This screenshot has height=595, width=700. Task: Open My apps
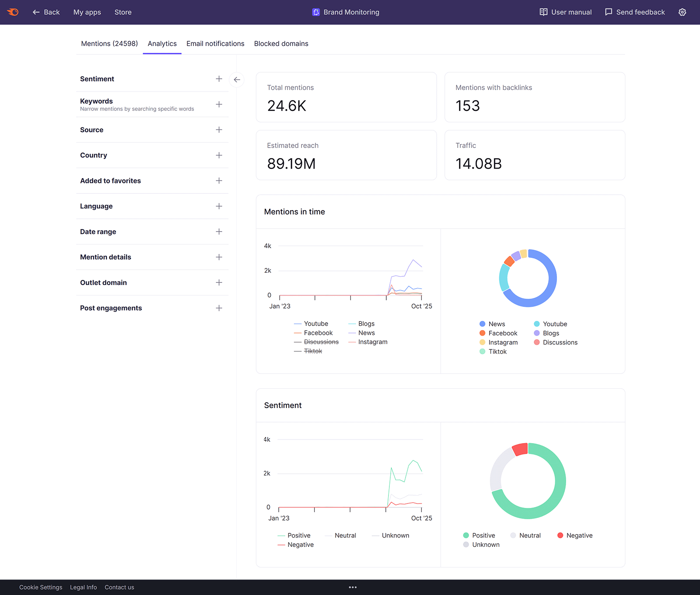(87, 12)
